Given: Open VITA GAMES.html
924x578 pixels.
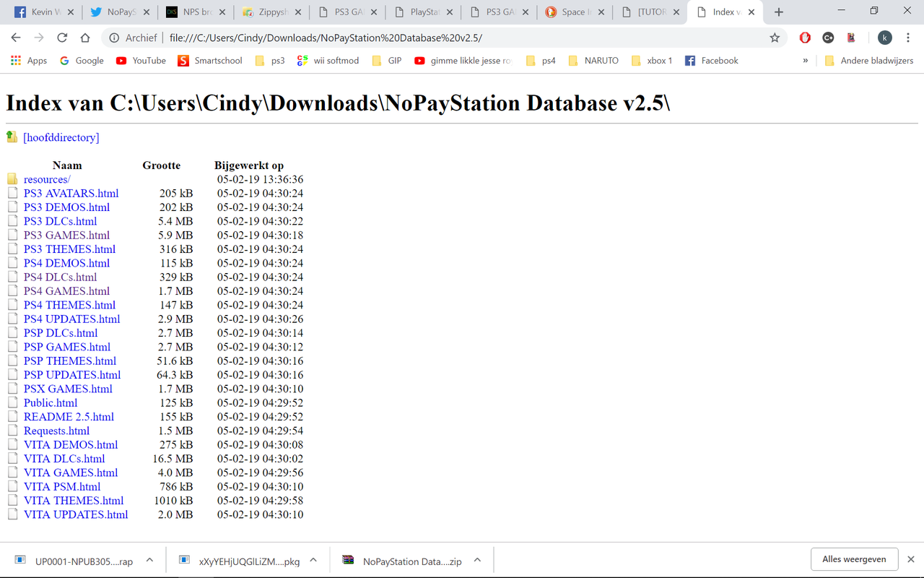Looking at the screenshot, I should click(x=71, y=473).
